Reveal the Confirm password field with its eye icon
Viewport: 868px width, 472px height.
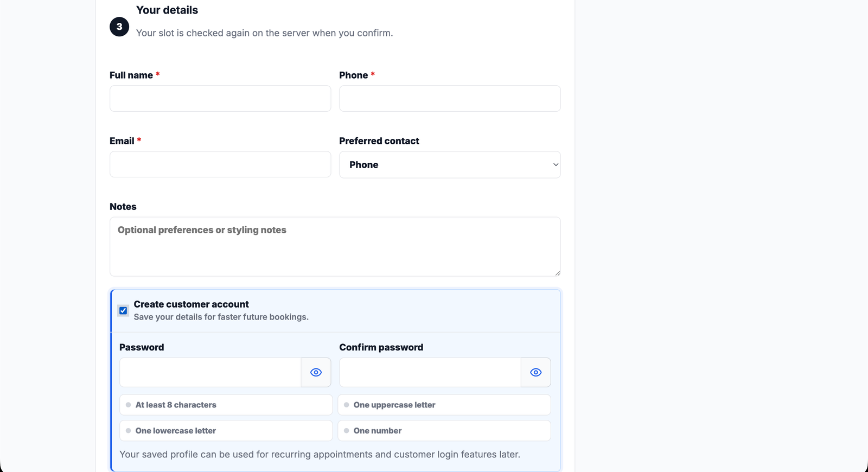pyautogui.click(x=535, y=372)
